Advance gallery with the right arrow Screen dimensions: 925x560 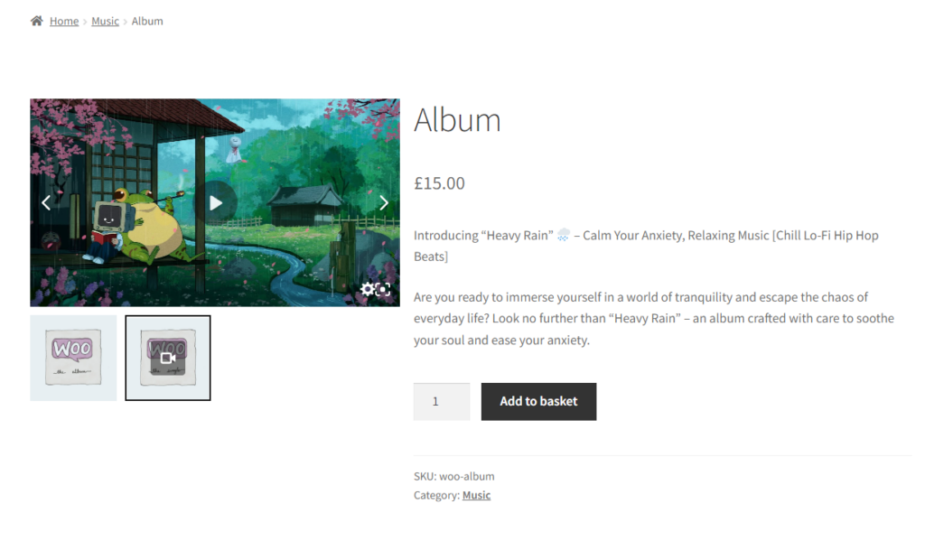tap(383, 203)
